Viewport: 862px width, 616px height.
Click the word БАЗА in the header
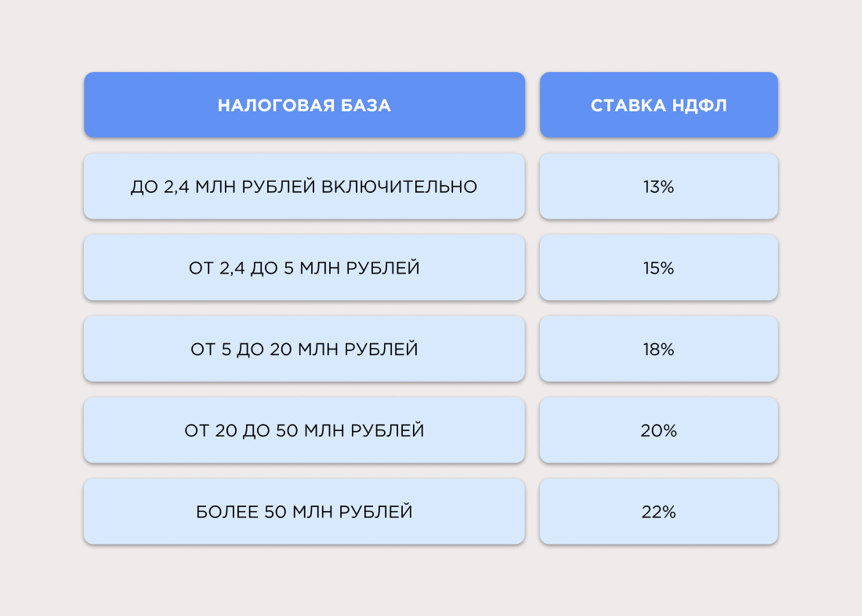point(366,105)
